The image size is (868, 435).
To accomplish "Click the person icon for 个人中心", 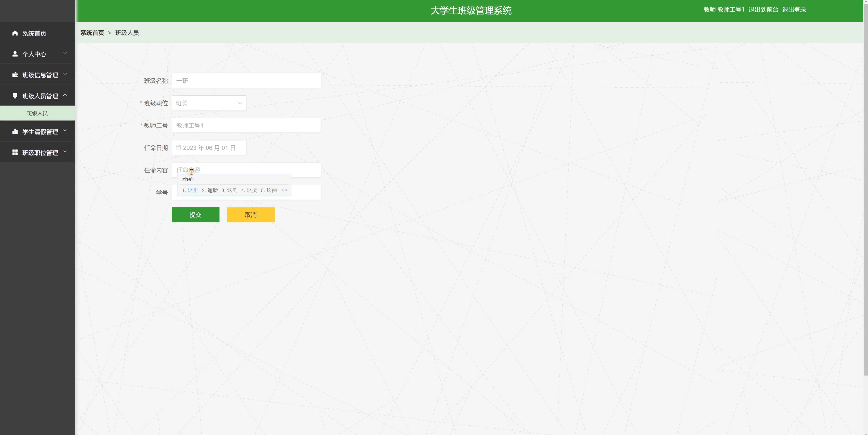I will click(15, 54).
